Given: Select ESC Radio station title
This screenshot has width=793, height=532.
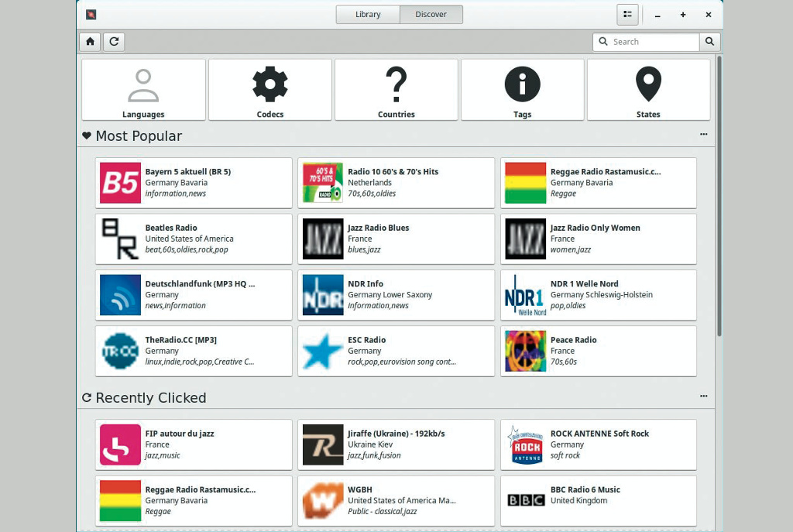Looking at the screenshot, I should point(366,340).
